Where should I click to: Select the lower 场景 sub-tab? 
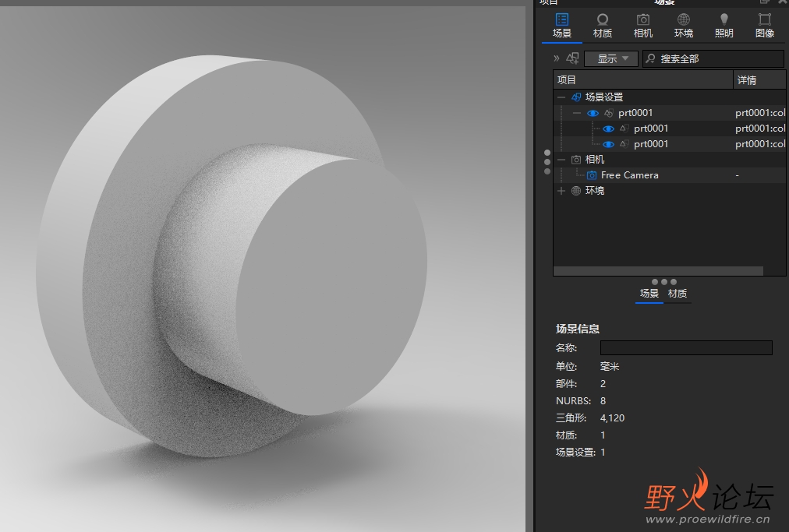click(x=649, y=294)
